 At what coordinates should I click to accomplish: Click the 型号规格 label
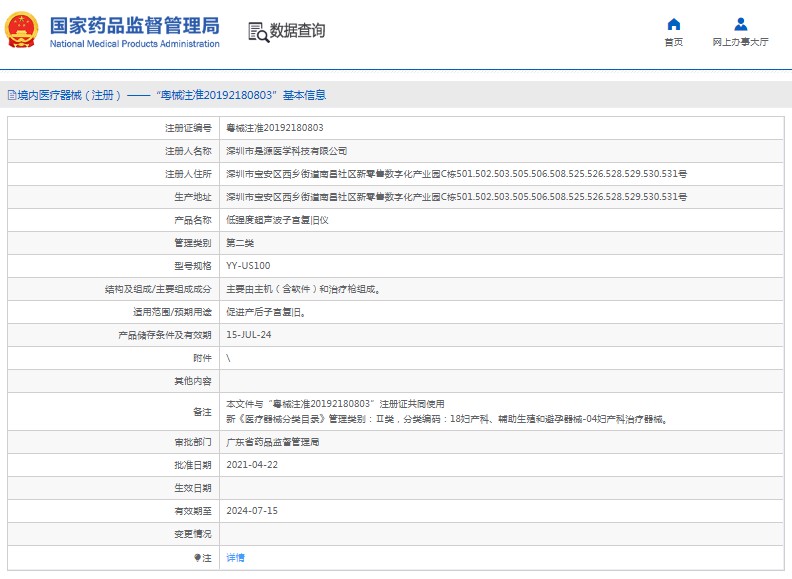pyautogui.click(x=192, y=266)
